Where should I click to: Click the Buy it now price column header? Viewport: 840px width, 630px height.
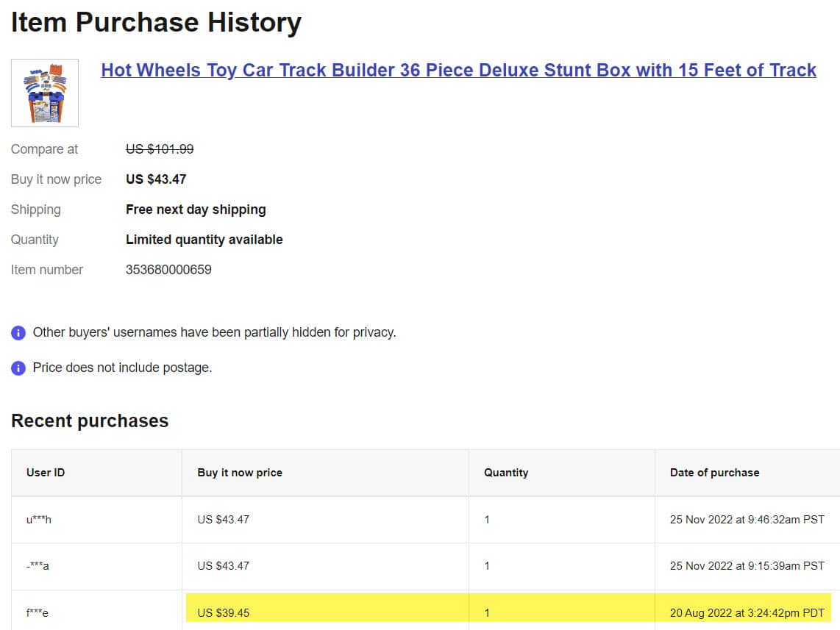click(240, 473)
